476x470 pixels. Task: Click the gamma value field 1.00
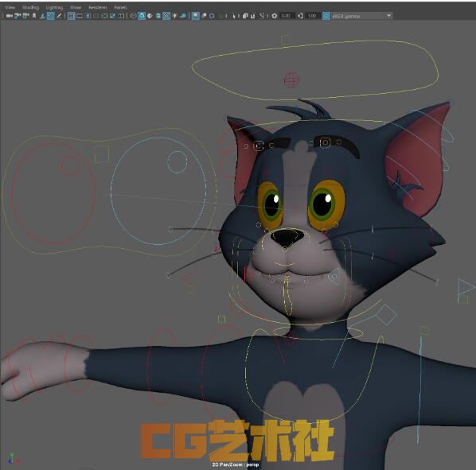point(312,16)
